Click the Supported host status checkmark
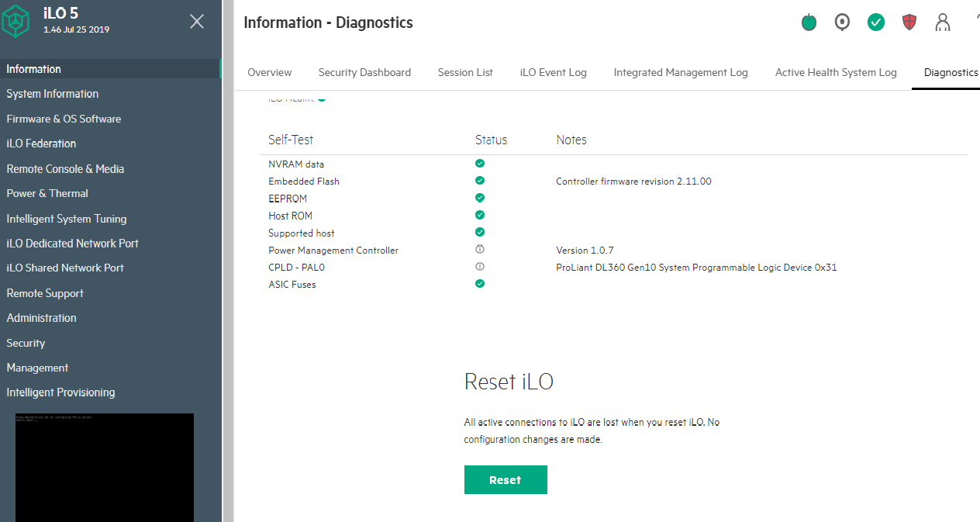Viewport: 980px width, 522px height. tap(480, 232)
